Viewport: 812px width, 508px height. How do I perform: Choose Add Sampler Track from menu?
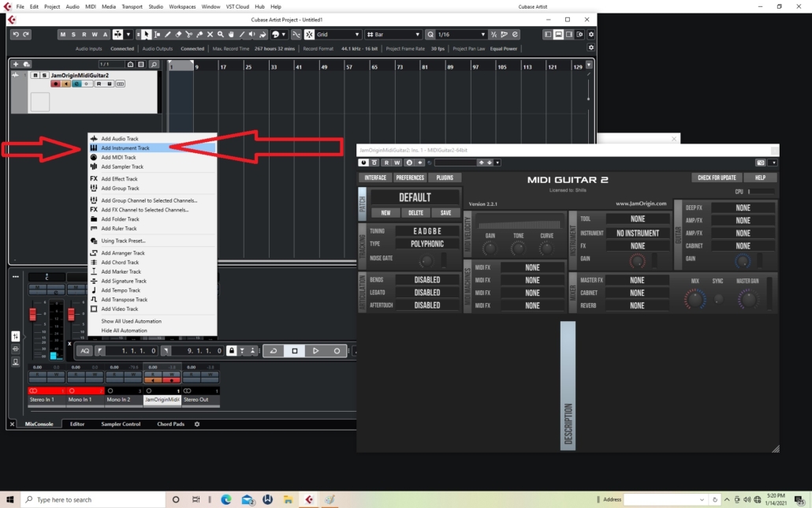point(152,166)
